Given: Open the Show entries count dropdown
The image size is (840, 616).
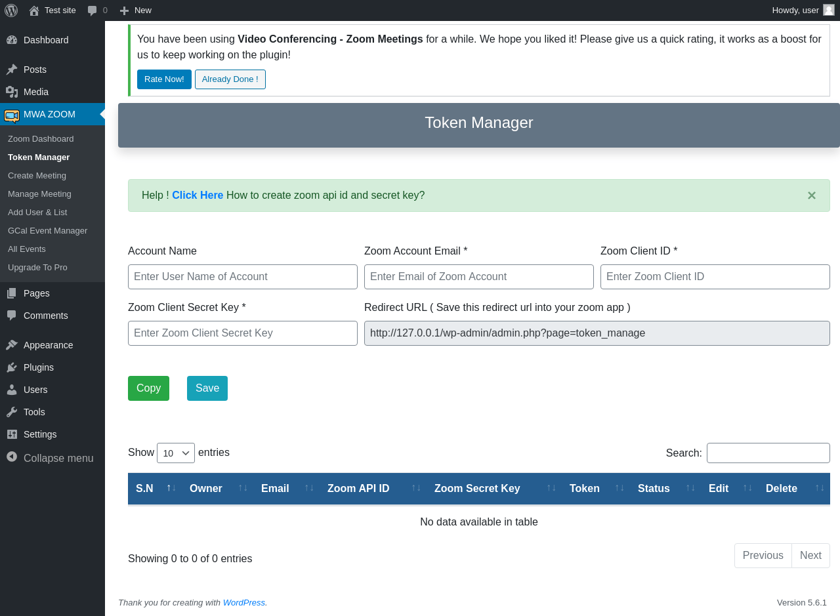Looking at the screenshot, I should tap(176, 453).
